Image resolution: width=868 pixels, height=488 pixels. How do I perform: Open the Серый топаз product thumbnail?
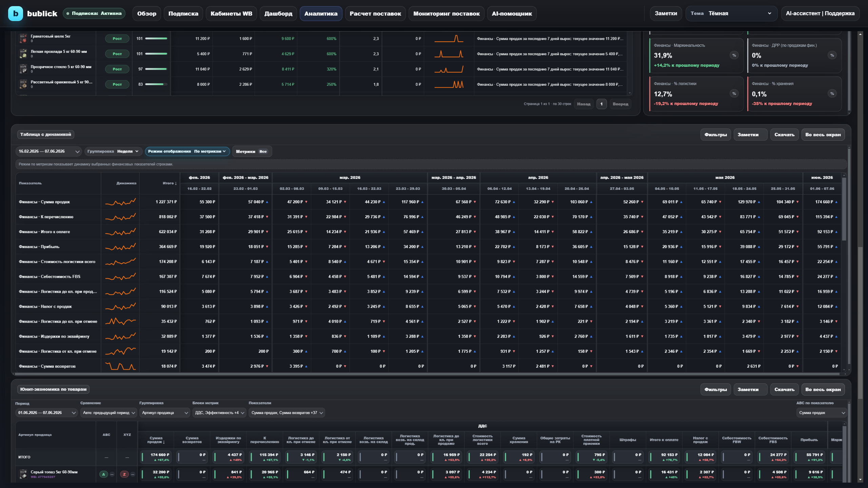[23, 474]
